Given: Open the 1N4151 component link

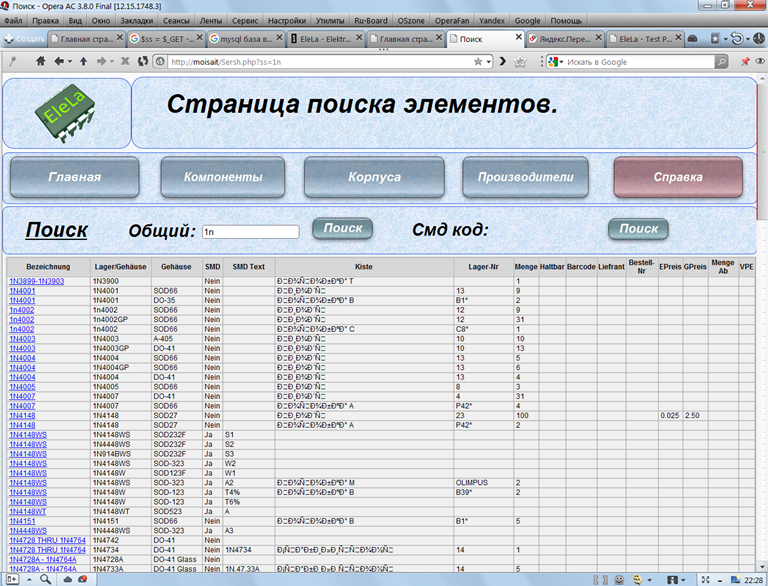Looking at the screenshot, I should point(22,521).
